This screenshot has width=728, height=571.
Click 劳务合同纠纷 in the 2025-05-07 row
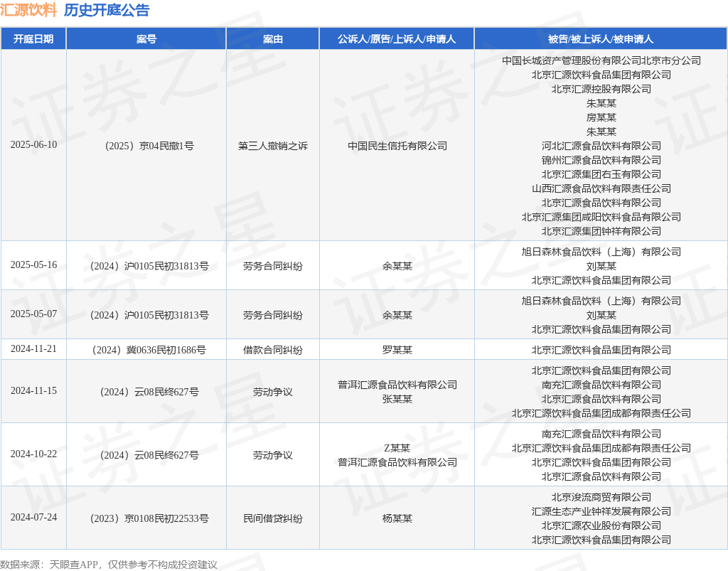[273, 315]
